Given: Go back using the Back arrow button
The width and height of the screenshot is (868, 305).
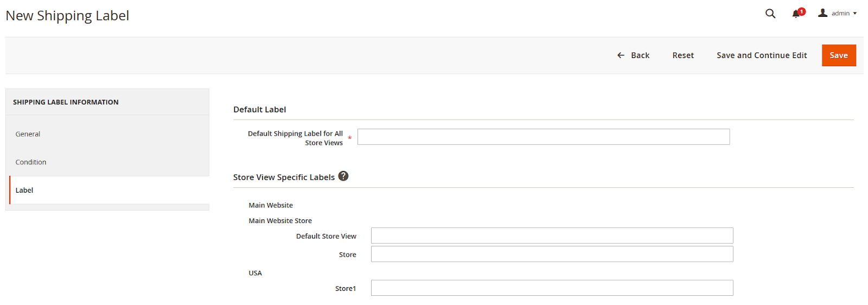Looking at the screenshot, I should pos(633,55).
